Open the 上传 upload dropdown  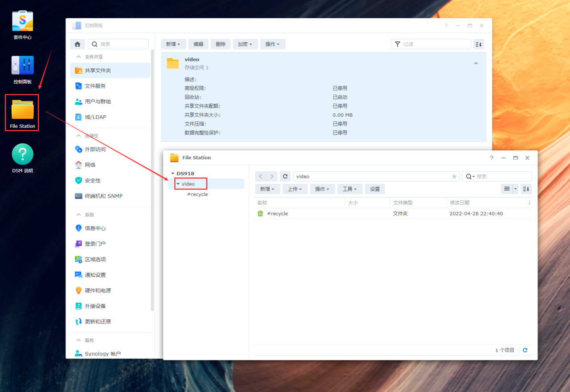[x=294, y=189]
